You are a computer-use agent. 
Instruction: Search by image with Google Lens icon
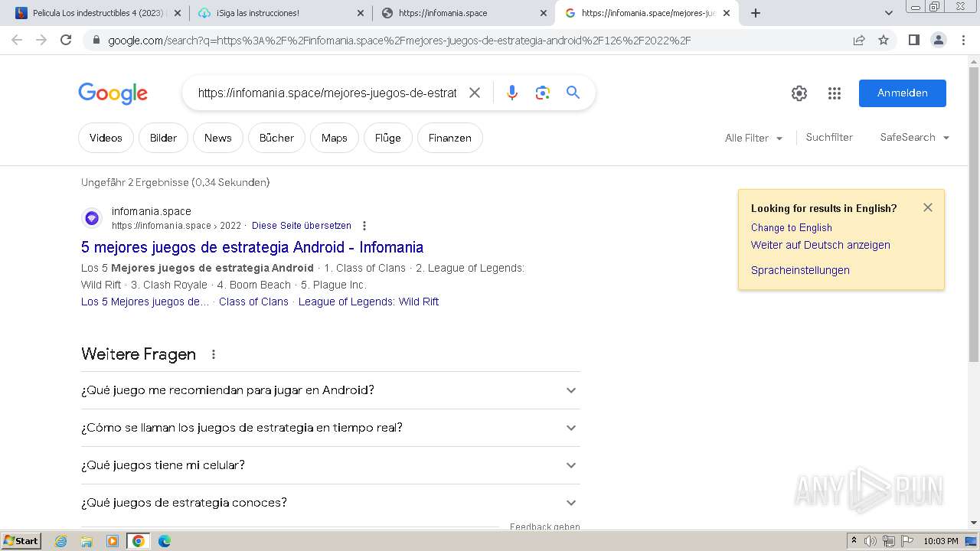point(543,93)
